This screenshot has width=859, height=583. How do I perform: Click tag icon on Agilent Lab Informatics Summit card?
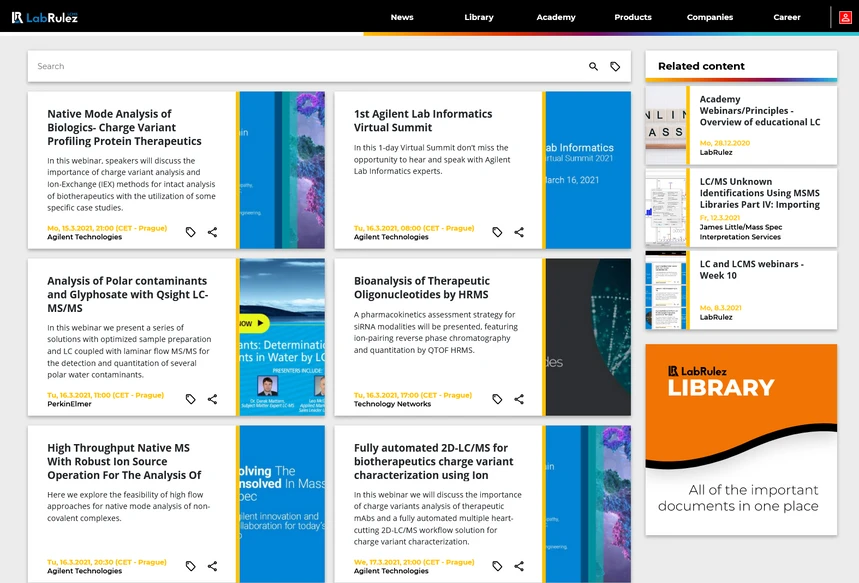point(497,232)
